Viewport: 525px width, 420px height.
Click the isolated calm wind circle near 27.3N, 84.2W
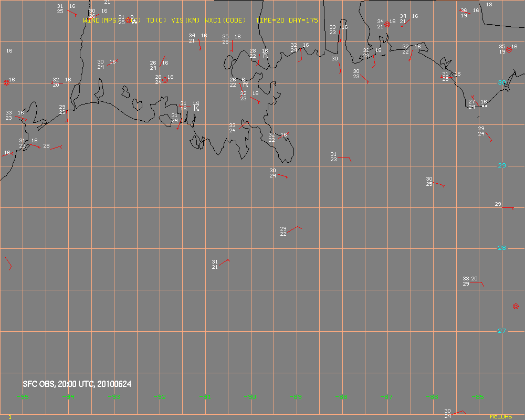click(x=516, y=306)
